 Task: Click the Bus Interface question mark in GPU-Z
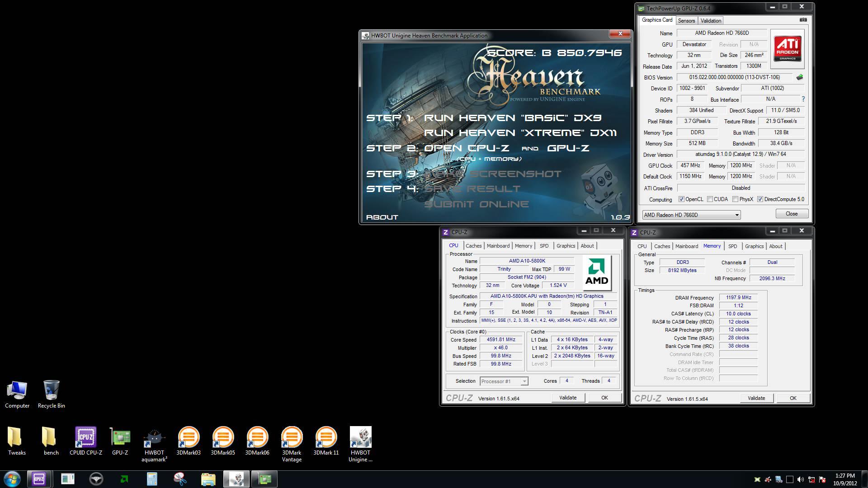(803, 99)
